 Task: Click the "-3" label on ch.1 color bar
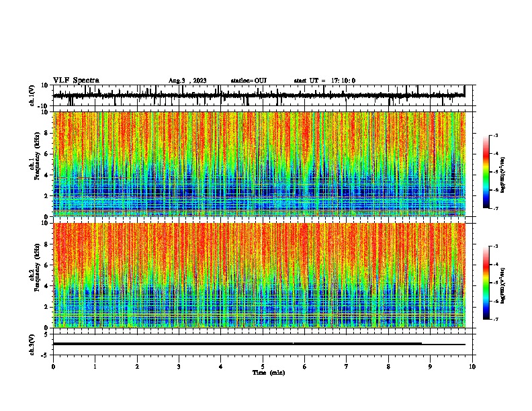(x=495, y=135)
